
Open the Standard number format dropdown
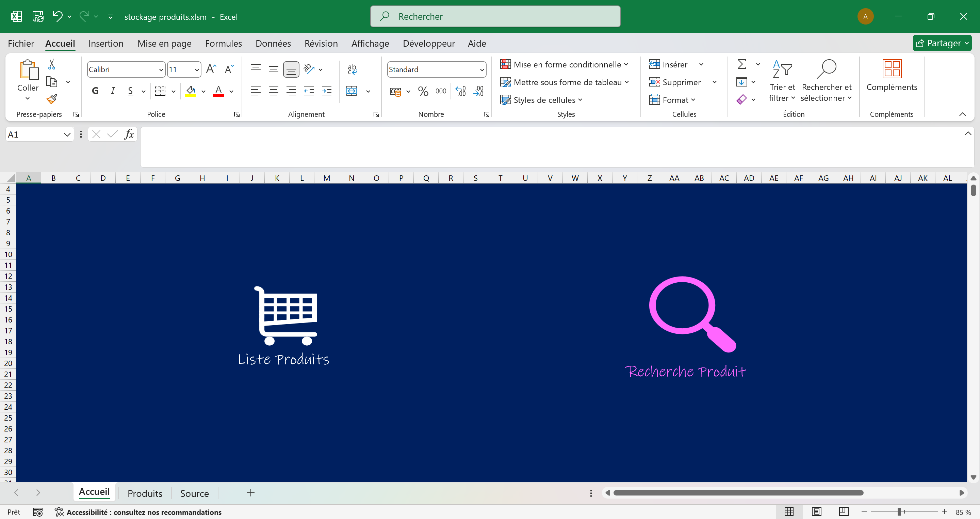point(481,70)
